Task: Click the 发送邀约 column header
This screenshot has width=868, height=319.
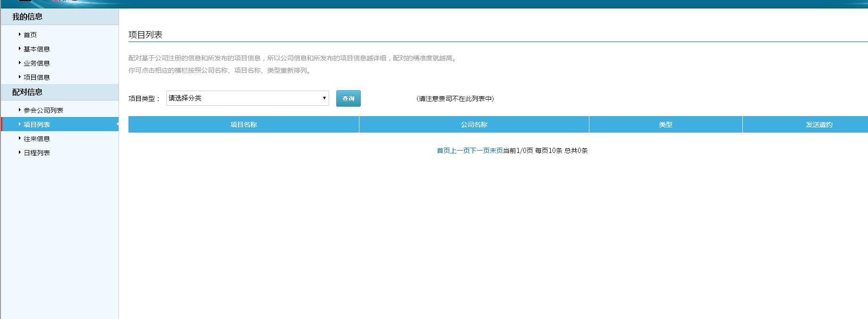Action: (819, 125)
